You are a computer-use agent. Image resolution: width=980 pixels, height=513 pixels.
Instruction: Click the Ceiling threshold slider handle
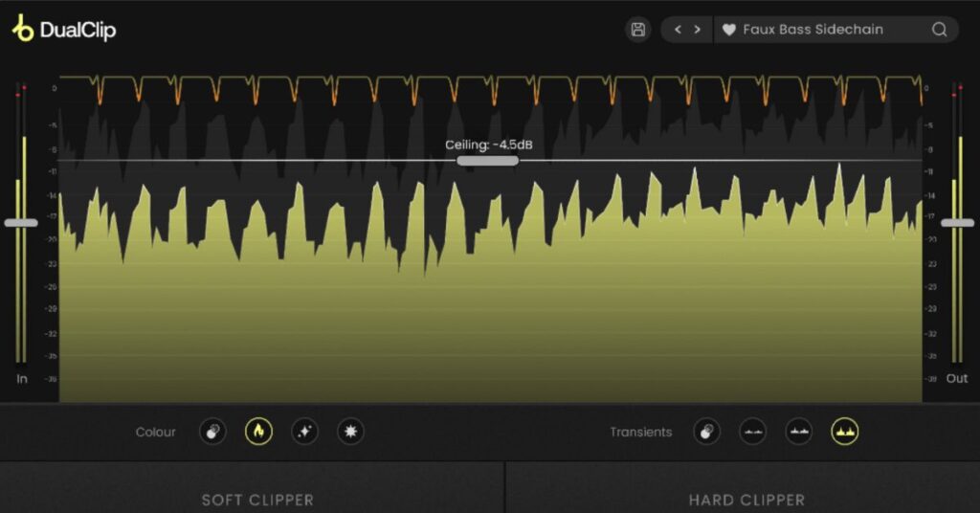(487, 161)
